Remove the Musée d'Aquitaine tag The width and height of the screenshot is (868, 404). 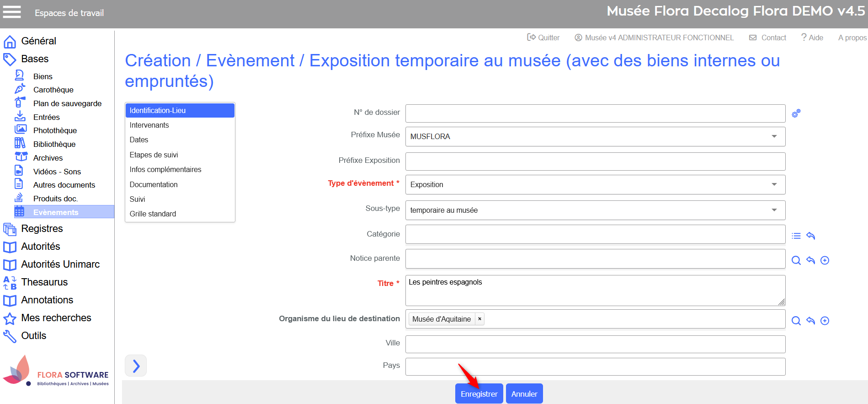click(479, 319)
